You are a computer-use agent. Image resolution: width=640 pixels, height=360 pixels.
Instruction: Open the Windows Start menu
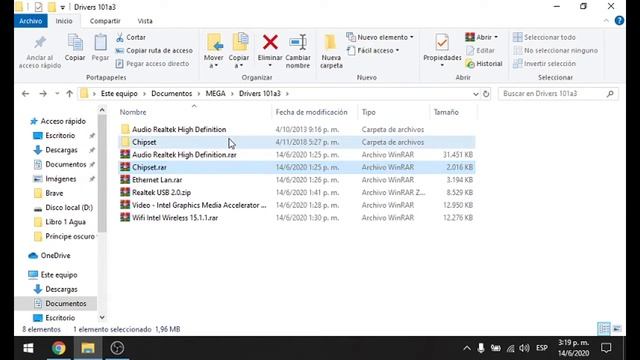[x=28, y=348]
